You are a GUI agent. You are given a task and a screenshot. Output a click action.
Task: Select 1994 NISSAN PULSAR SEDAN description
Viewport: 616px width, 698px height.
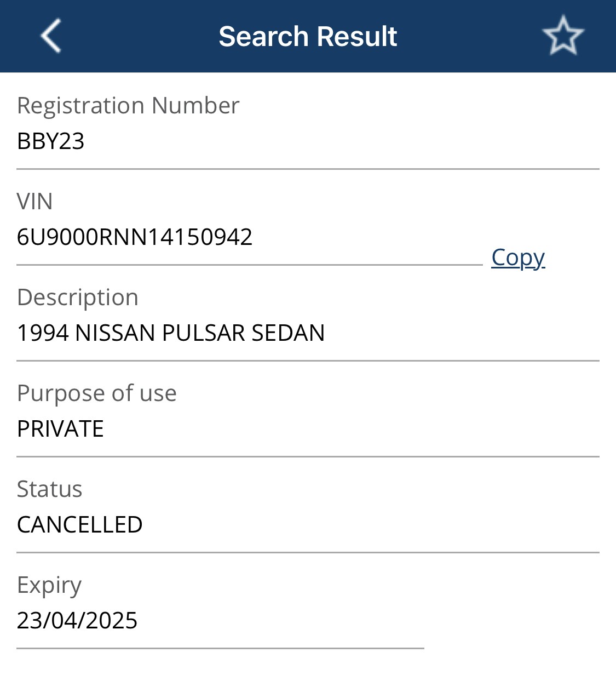[171, 333]
